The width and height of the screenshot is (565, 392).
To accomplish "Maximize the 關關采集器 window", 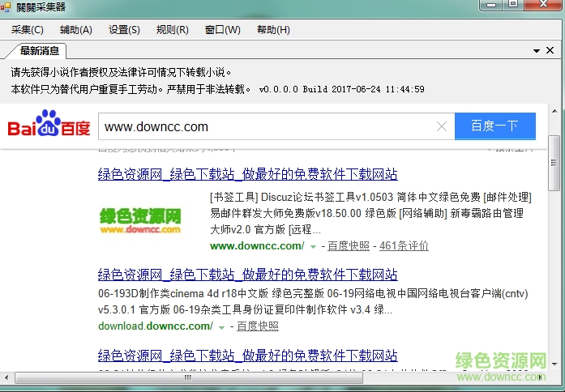I will coord(513,4).
